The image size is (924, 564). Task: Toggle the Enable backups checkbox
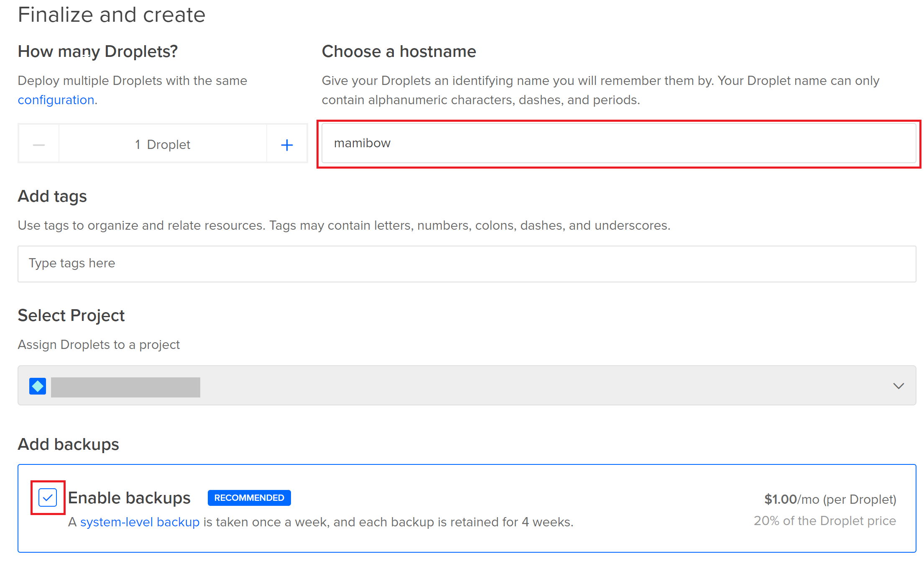click(48, 497)
